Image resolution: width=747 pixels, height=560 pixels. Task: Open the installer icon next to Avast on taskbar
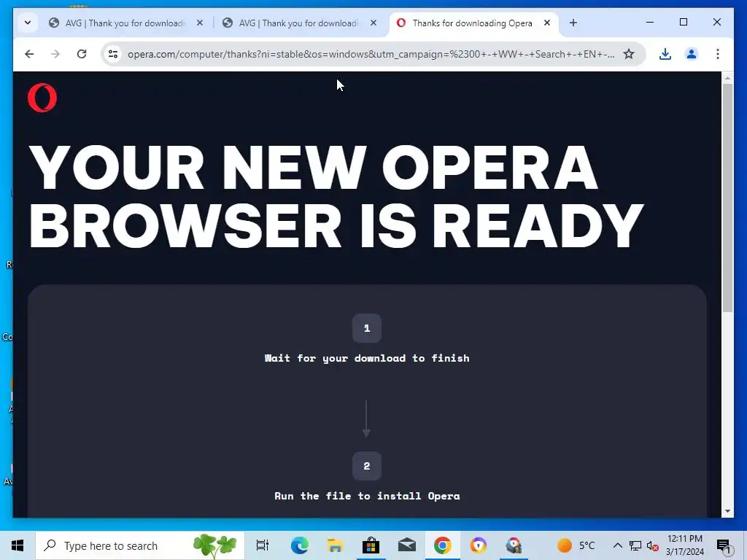(x=514, y=545)
